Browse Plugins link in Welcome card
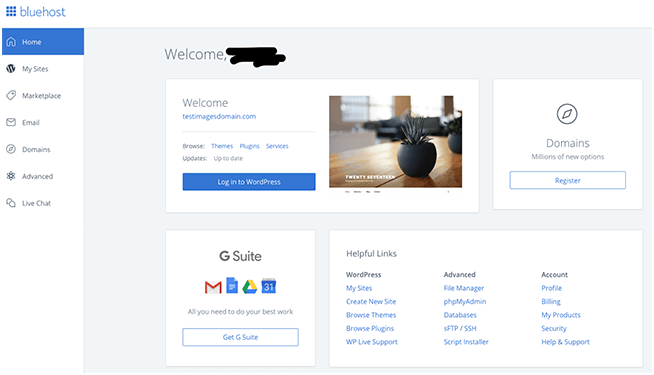This screenshot has width=654, height=375. (249, 146)
